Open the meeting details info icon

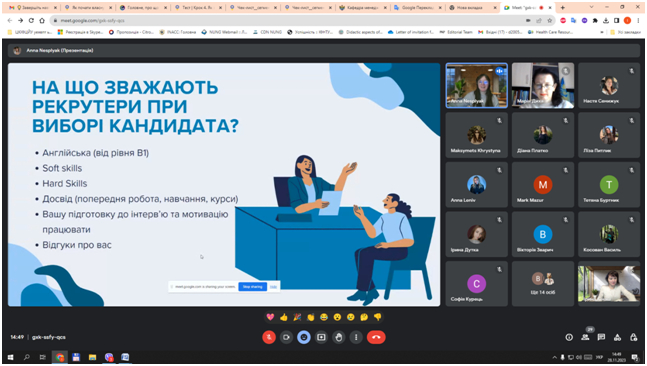(x=569, y=337)
